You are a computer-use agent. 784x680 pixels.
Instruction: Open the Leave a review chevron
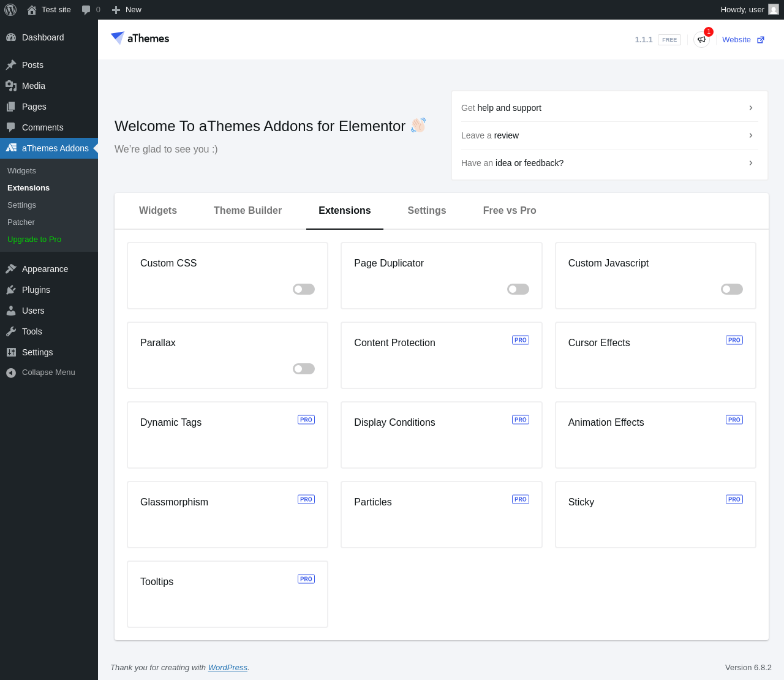[751, 135]
